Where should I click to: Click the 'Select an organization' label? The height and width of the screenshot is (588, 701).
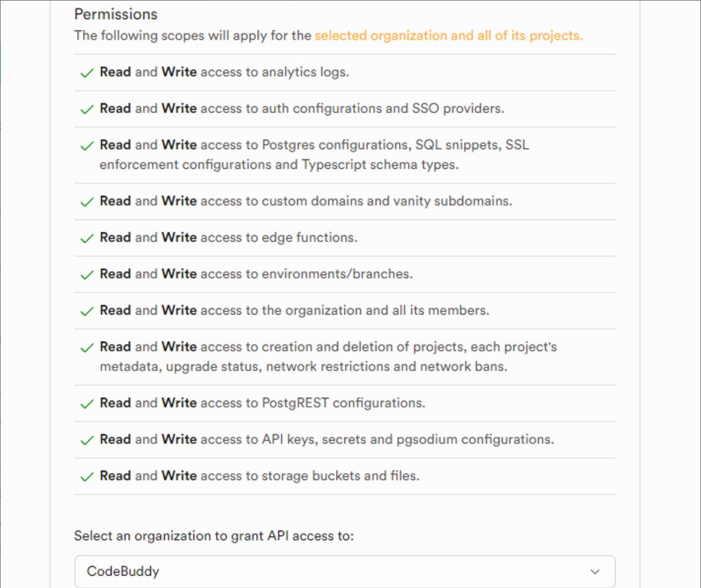(214, 536)
